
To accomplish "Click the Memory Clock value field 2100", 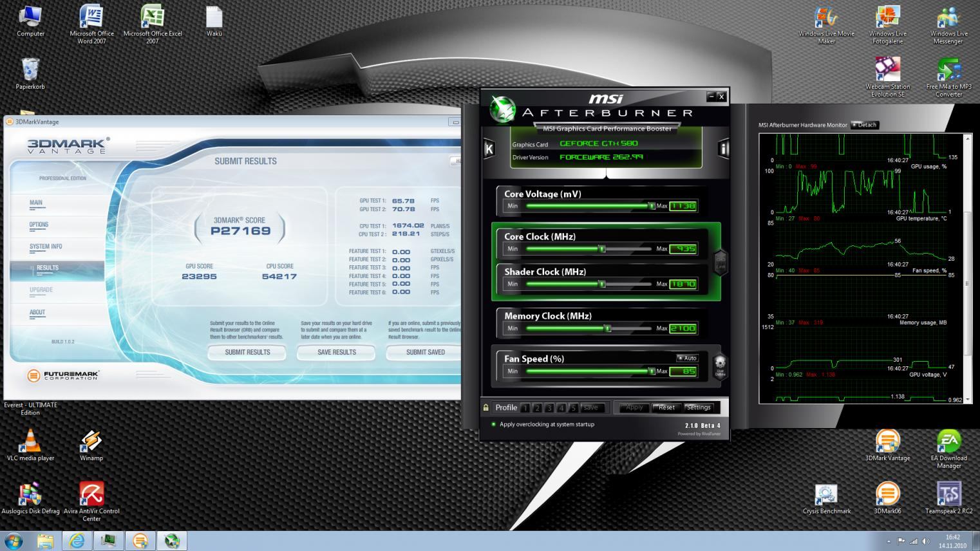I will (683, 328).
